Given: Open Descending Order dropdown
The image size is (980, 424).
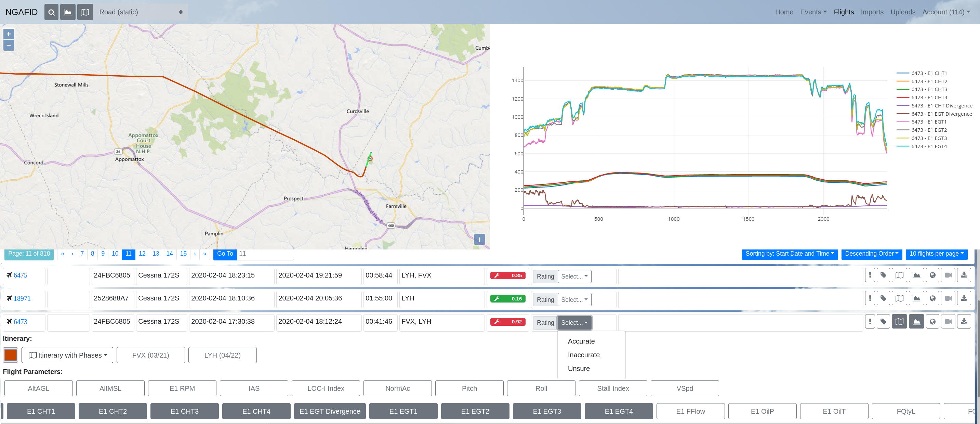Looking at the screenshot, I should click(872, 254).
